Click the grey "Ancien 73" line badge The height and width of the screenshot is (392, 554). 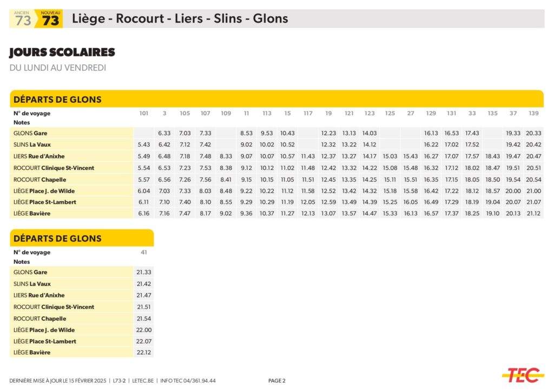pyautogui.click(x=23, y=19)
